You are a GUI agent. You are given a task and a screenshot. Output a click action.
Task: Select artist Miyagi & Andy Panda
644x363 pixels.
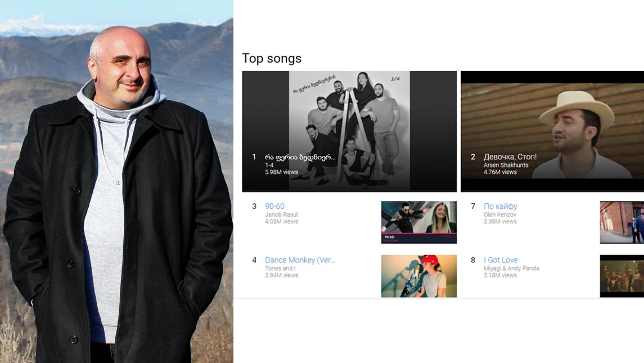point(511,268)
